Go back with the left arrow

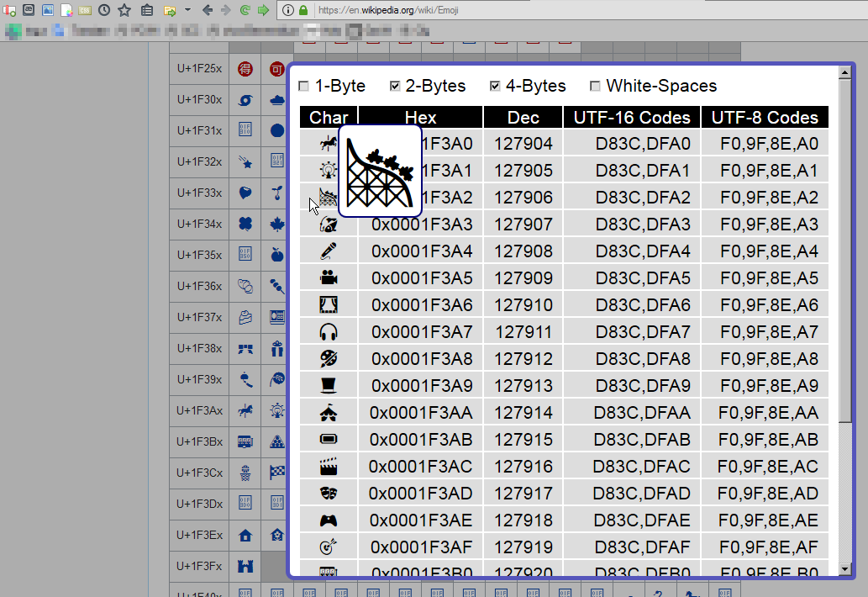click(x=208, y=10)
